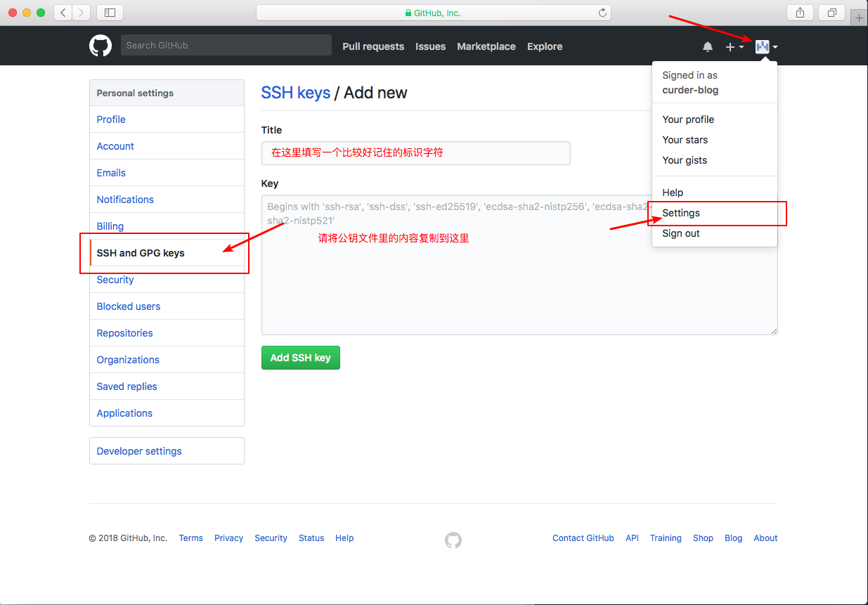The image size is (868, 605).
Task: Focus the Search GitHub field
Action: click(x=226, y=45)
